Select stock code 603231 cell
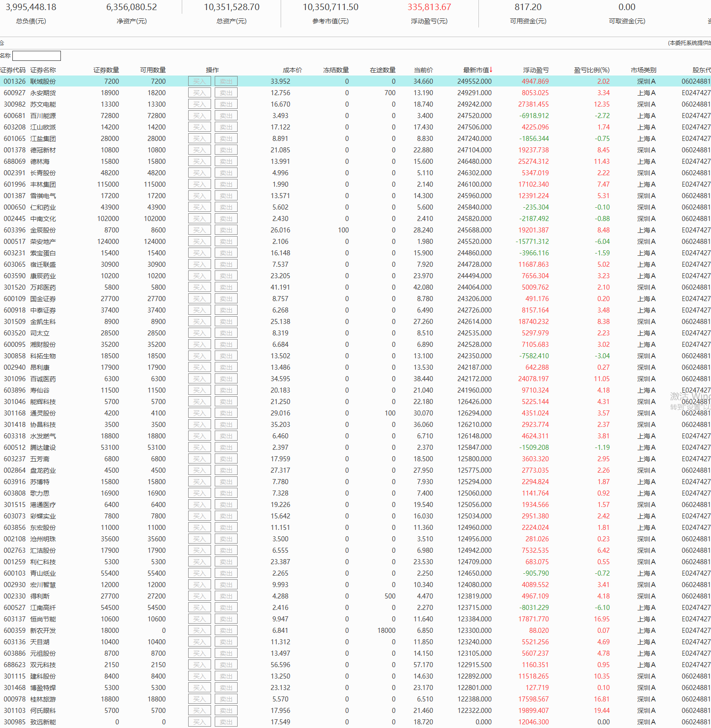 point(15,253)
